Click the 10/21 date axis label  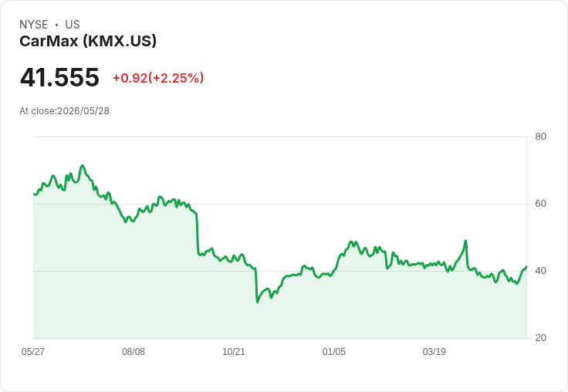(x=234, y=351)
